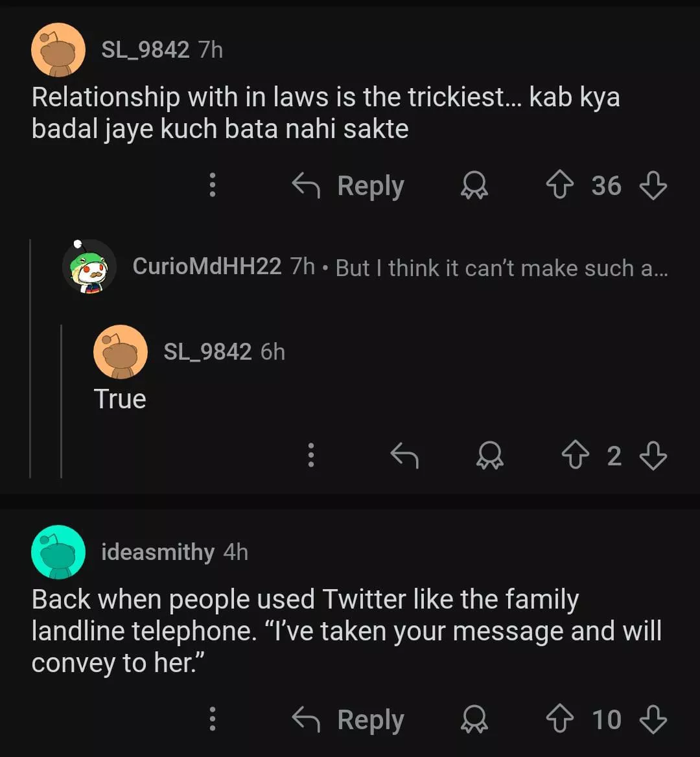Reply to SL_9842's in-laws comment
Screen dimensions: 700x757
pyautogui.click(x=349, y=187)
